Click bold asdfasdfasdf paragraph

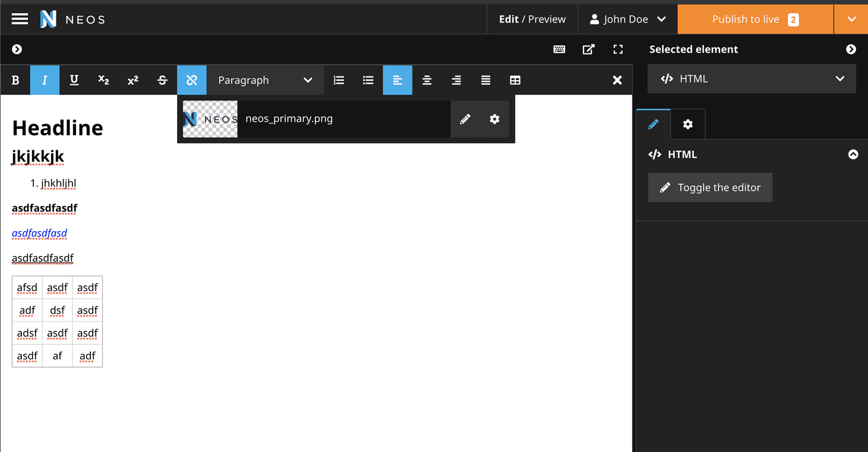[45, 208]
